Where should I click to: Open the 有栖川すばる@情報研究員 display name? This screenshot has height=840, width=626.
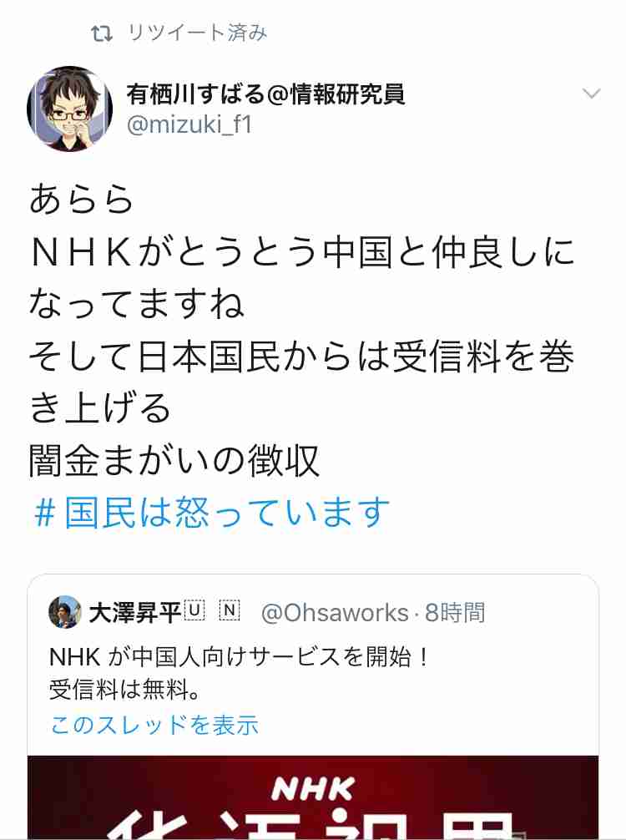coord(266,94)
